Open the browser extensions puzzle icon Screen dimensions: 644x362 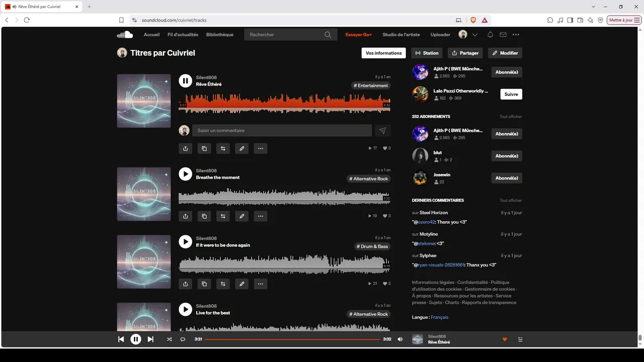pyautogui.click(x=550, y=20)
